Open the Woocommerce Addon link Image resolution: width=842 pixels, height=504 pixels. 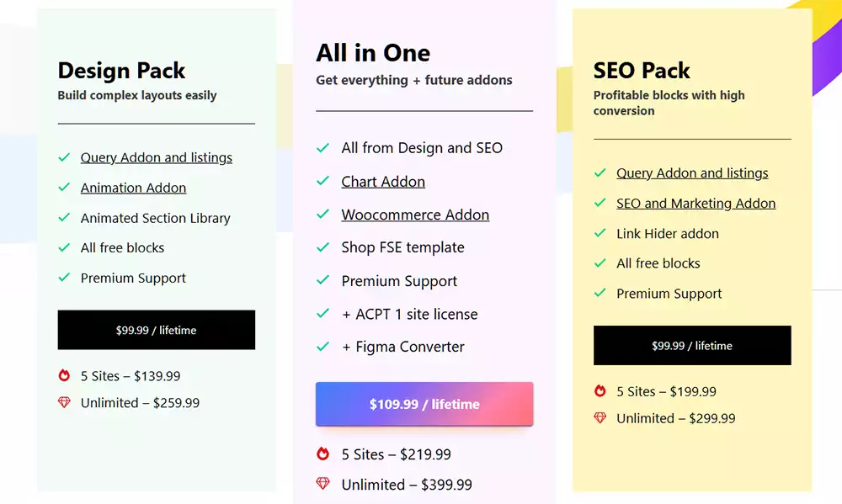[415, 215]
